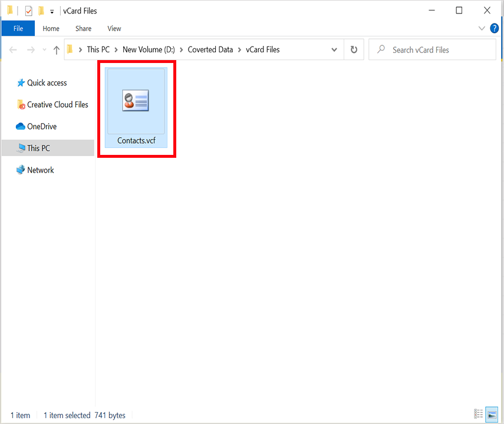Image resolution: width=504 pixels, height=424 pixels.
Task: Open the address bar history dropdown
Action: tap(334, 50)
